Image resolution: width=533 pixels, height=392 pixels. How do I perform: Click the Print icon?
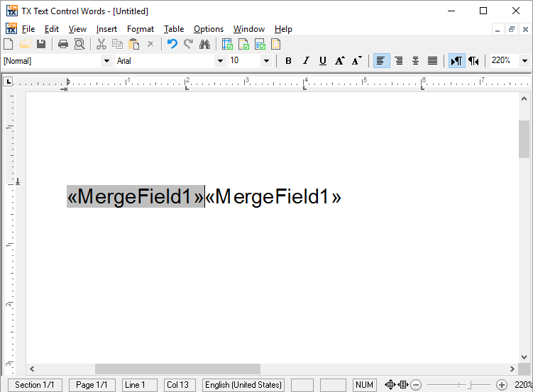point(63,44)
